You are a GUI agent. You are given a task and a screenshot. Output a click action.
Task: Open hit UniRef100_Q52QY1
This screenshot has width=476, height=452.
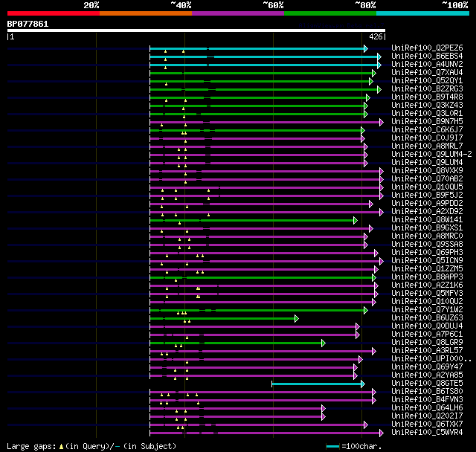(427, 81)
